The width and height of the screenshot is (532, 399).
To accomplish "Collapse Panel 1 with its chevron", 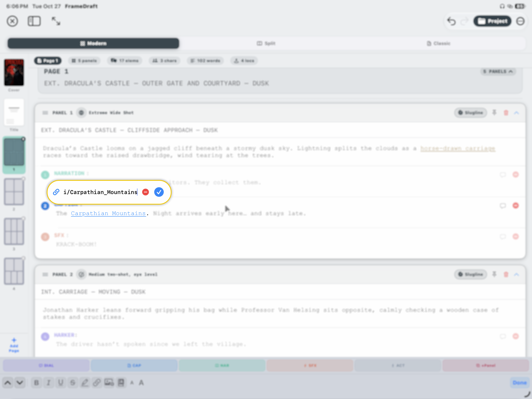I will pos(516,113).
